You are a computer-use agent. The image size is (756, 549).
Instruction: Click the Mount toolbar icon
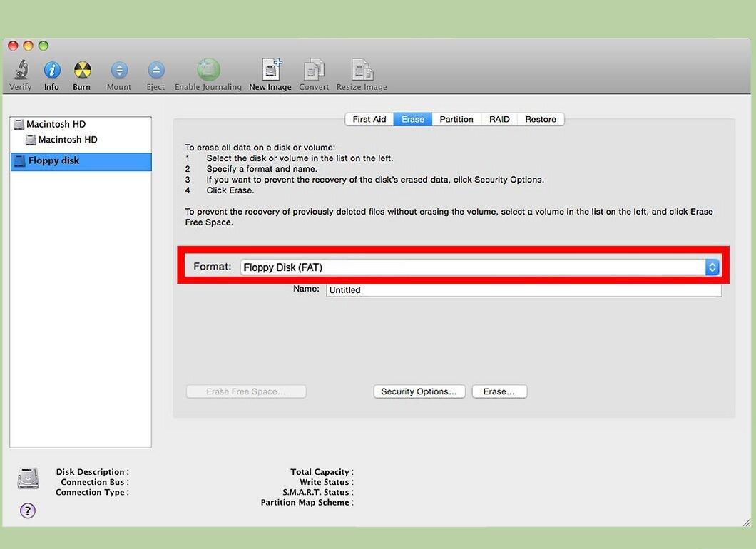(119, 71)
